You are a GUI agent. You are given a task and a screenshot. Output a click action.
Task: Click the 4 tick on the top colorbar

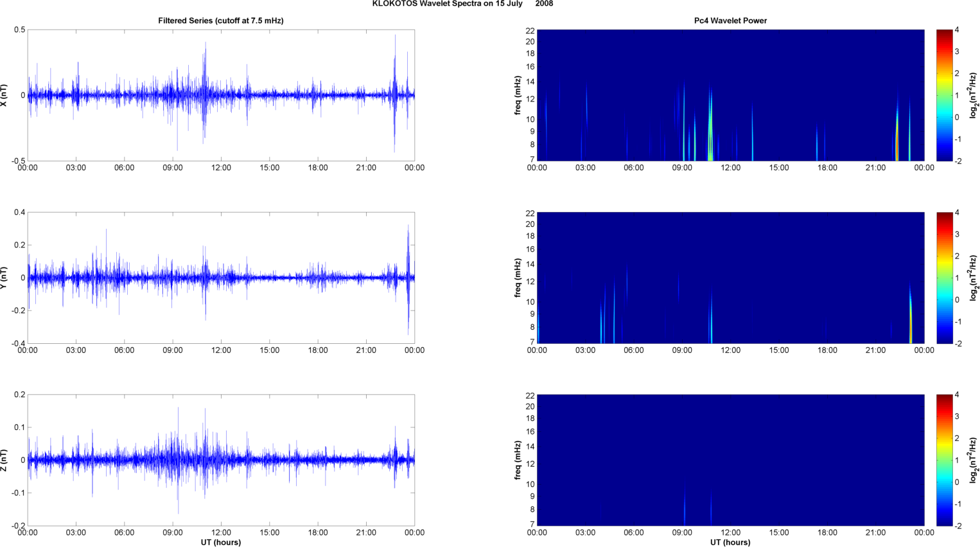957,30
